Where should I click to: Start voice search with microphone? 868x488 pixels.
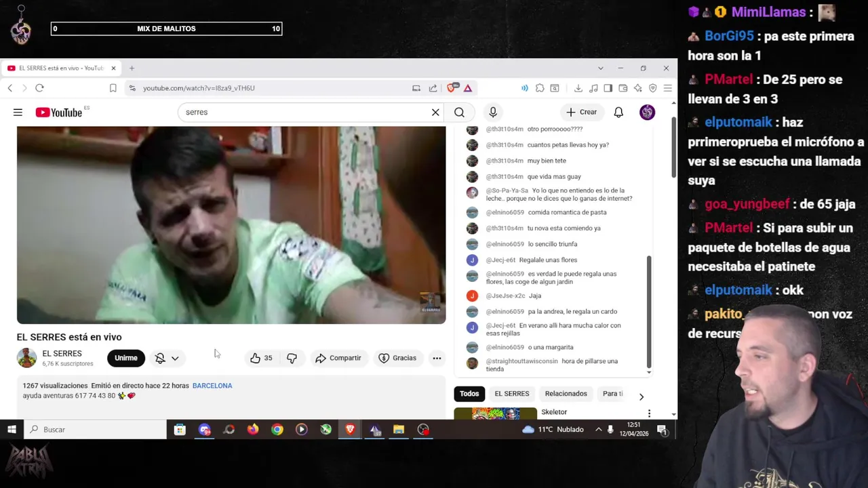493,113
